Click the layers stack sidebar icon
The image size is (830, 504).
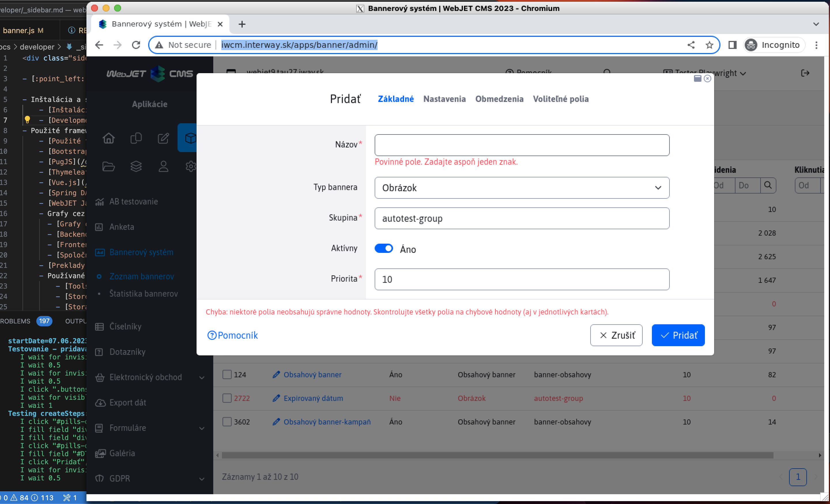(136, 166)
